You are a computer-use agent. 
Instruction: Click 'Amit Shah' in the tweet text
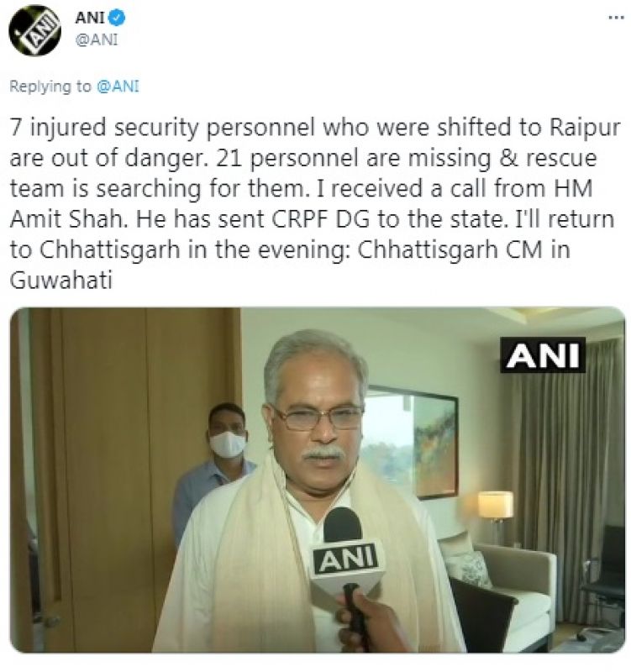coord(69,219)
